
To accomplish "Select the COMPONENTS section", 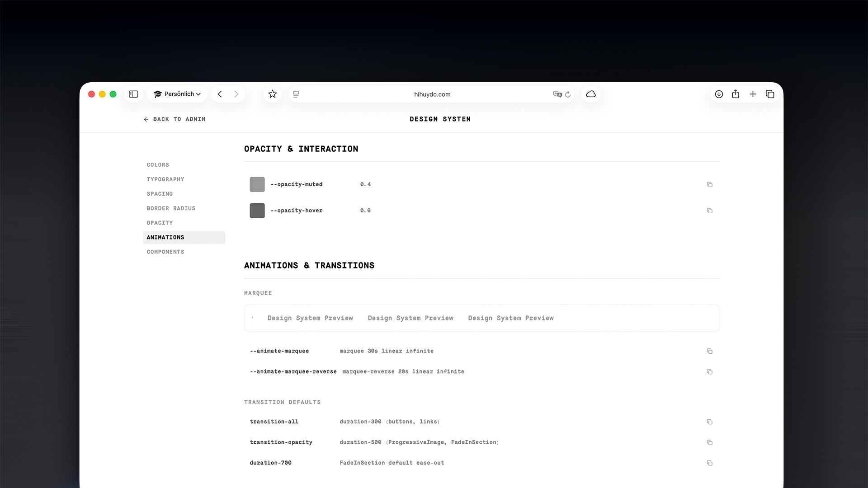I will click(x=165, y=252).
